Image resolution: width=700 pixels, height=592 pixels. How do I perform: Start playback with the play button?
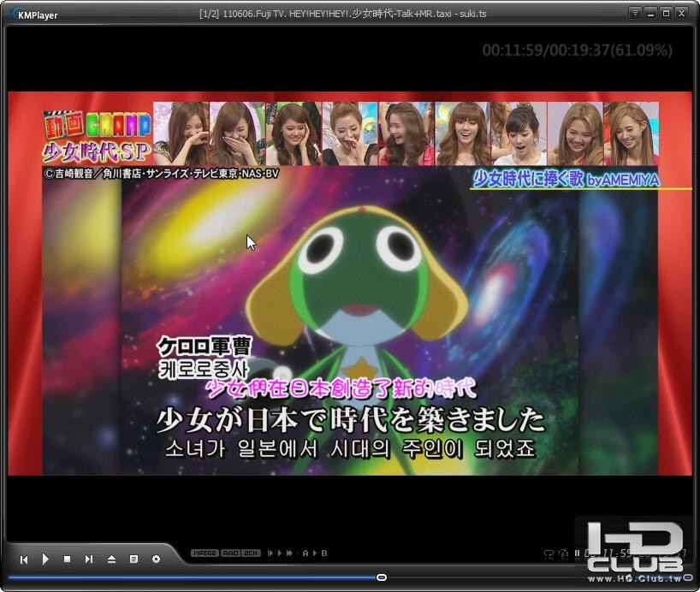pyautogui.click(x=45, y=559)
